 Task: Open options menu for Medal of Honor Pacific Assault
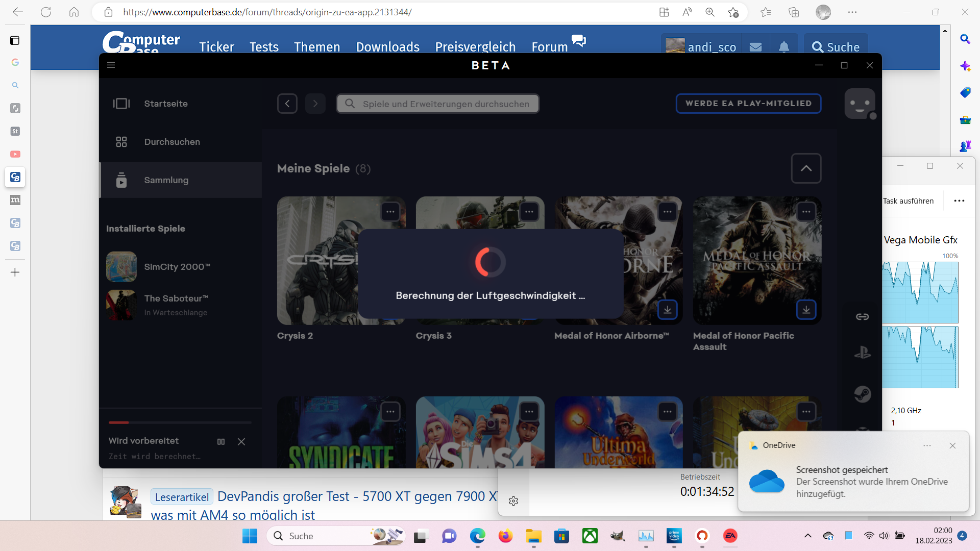pos(806,212)
